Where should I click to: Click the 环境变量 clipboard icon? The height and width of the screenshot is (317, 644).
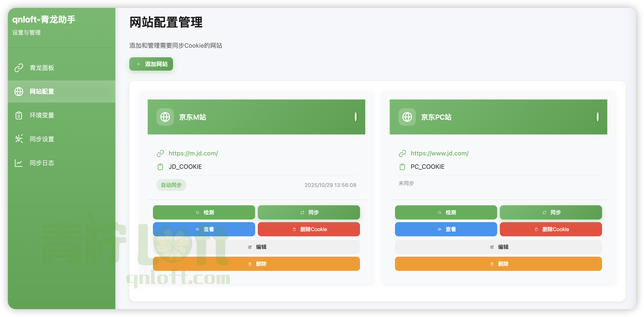click(19, 115)
